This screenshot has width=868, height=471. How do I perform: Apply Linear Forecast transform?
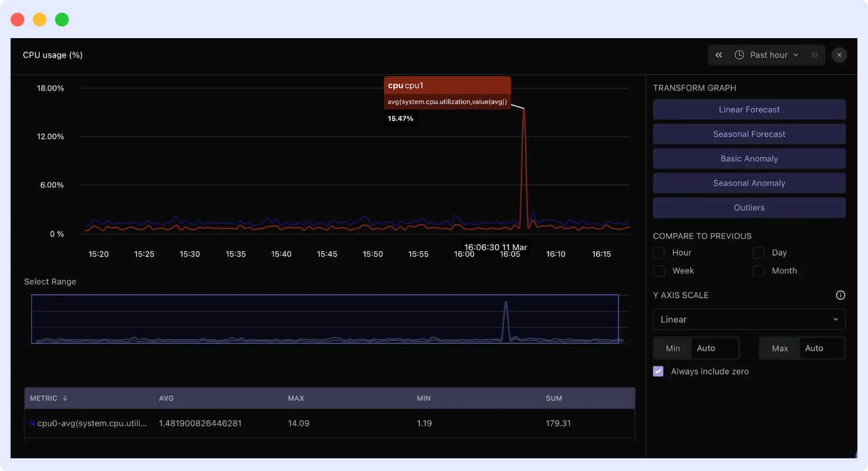pyautogui.click(x=749, y=110)
